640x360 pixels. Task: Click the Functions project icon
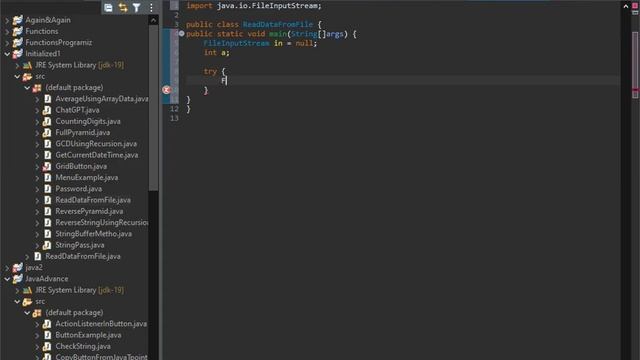coord(18,31)
